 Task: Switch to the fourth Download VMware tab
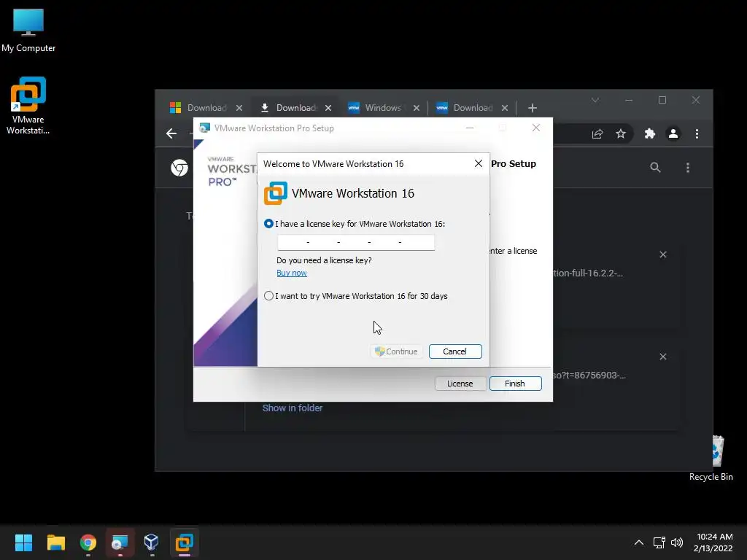466,108
